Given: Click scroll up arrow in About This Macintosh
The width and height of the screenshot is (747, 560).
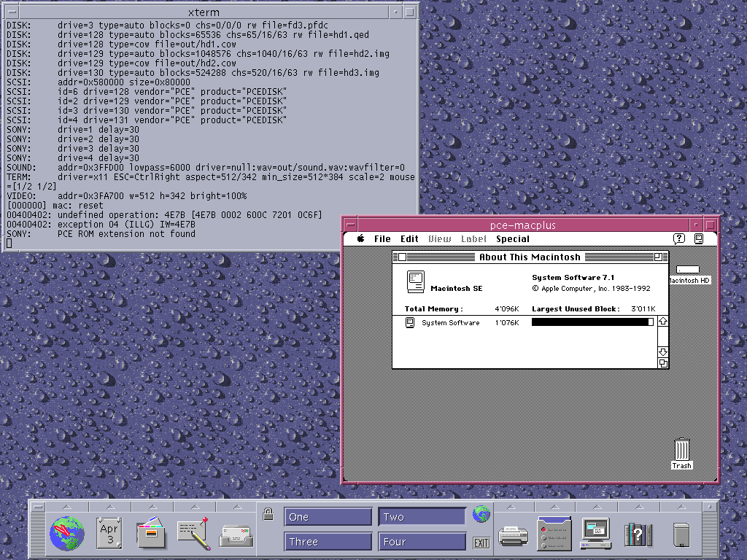Looking at the screenshot, I should click(x=662, y=322).
